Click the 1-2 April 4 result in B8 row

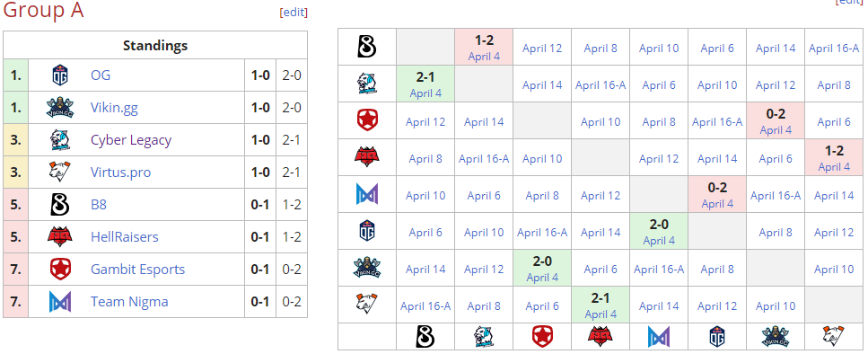point(484,48)
